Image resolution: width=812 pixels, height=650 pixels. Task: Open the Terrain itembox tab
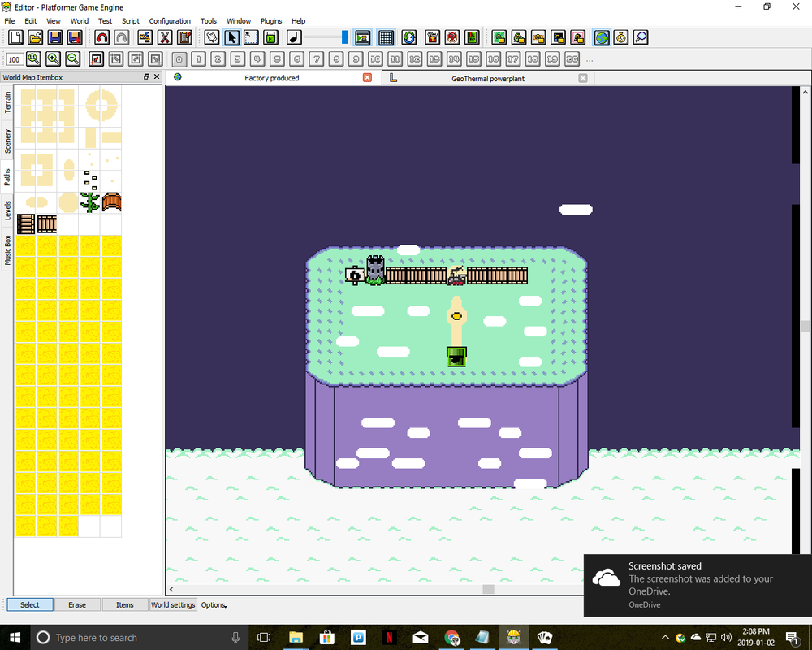pyautogui.click(x=7, y=102)
